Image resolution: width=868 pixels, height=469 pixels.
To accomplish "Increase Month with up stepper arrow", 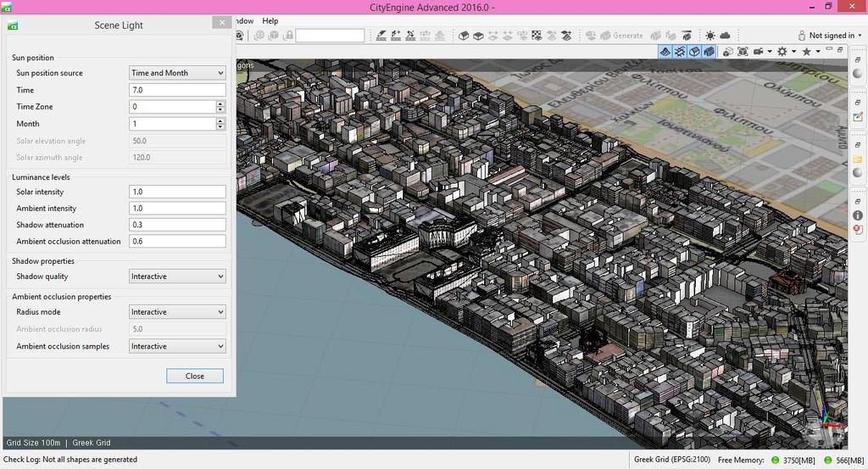I will (x=220, y=120).
